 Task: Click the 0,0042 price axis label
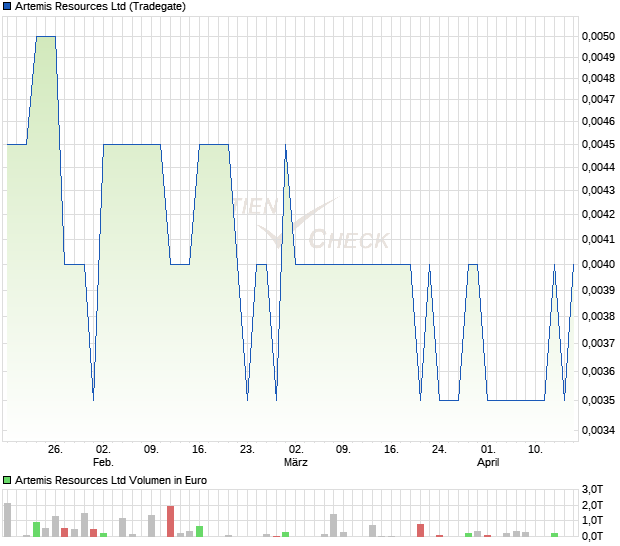598,214
